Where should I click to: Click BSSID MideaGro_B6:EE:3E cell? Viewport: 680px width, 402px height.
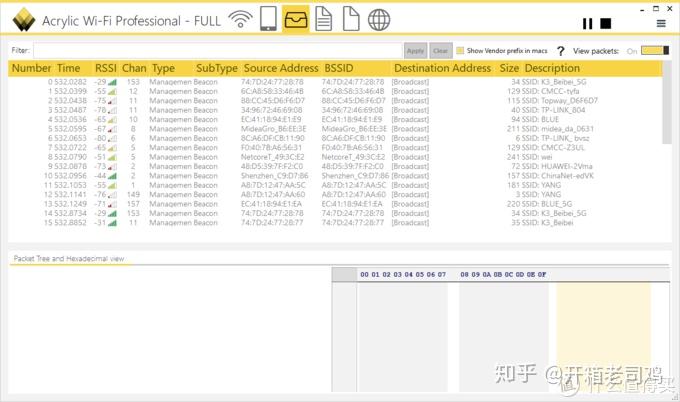(353, 129)
